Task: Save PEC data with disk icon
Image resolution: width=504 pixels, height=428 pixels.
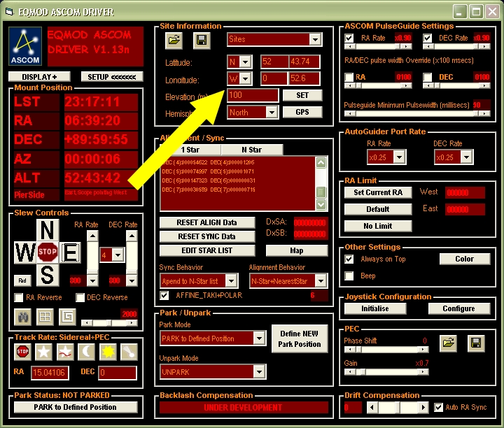Action: (476, 343)
